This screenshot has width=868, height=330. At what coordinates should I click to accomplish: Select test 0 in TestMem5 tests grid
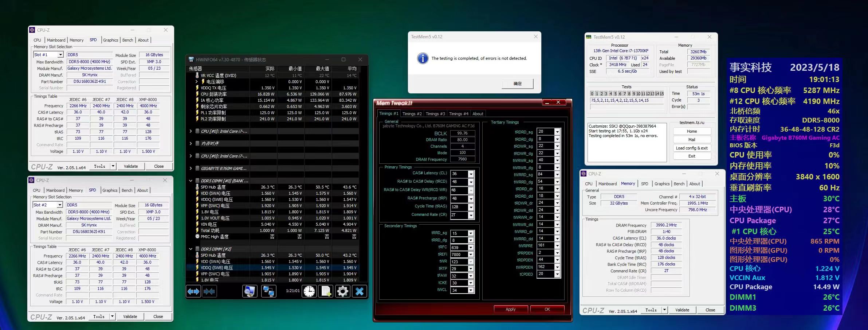592,94
